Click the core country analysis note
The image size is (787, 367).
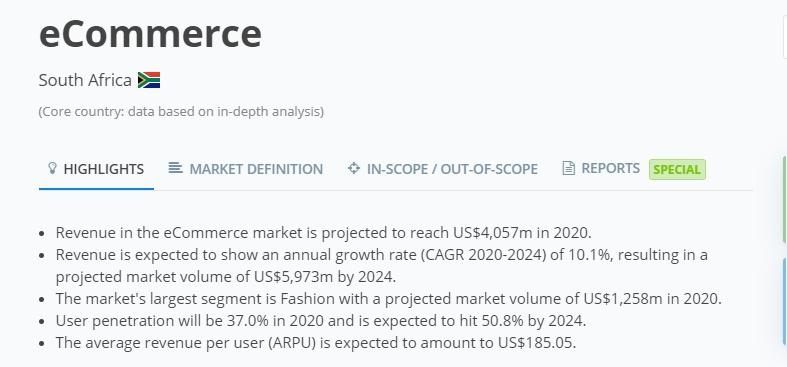181,111
